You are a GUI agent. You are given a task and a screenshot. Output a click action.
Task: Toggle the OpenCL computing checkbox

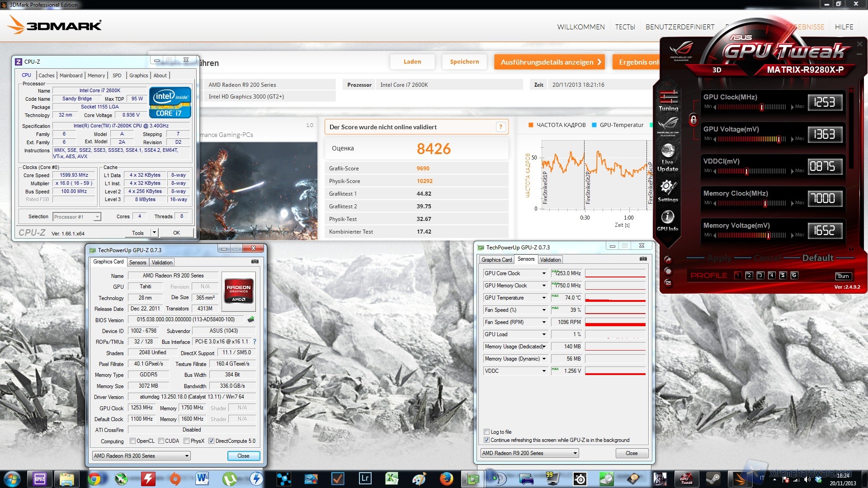pyautogui.click(x=133, y=441)
